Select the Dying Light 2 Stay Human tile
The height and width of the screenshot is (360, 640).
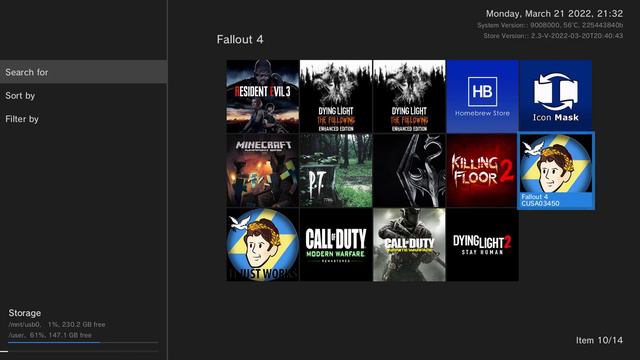pos(482,244)
